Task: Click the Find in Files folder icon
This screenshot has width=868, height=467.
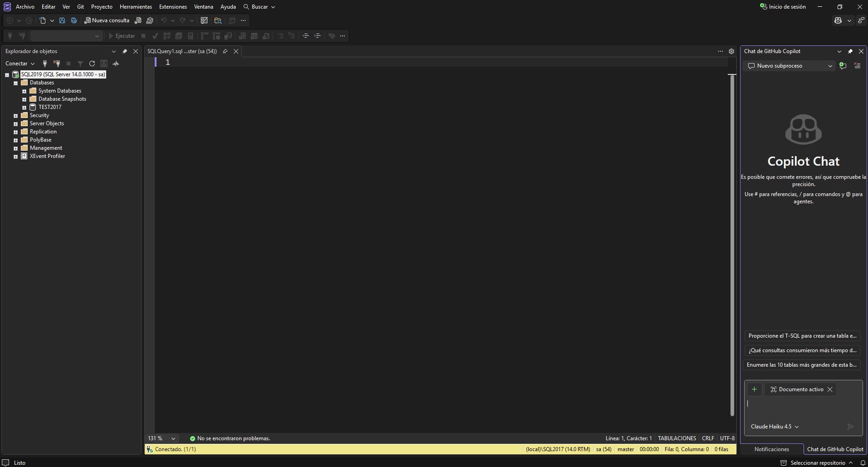Action: coord(218,20)
